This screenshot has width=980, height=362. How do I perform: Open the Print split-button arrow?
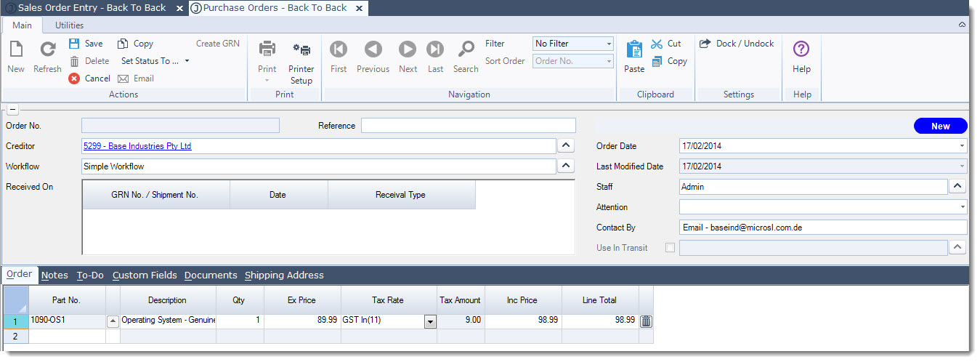pyautogui.click(x=267, y=80)
